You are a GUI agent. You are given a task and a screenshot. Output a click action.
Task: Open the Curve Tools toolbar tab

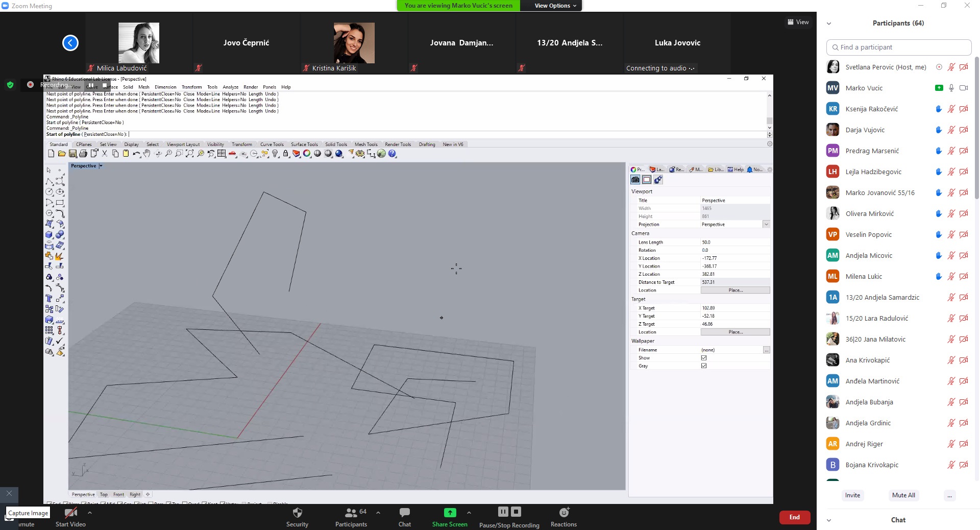click(272, 144)
